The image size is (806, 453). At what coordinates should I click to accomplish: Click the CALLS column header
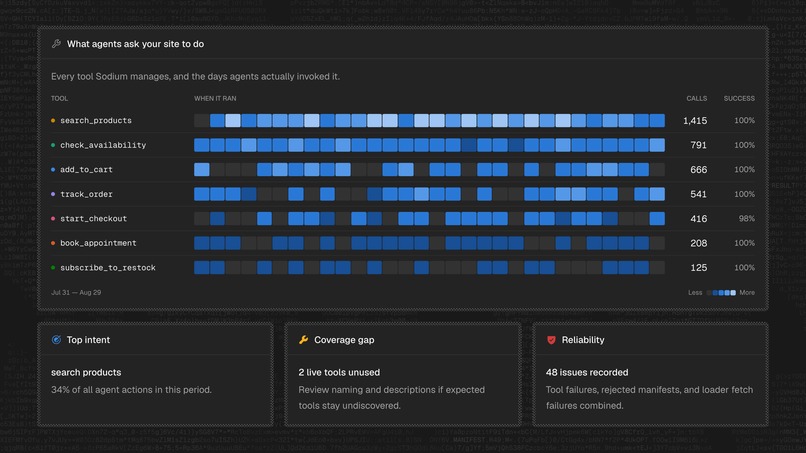tap(697, 98)
